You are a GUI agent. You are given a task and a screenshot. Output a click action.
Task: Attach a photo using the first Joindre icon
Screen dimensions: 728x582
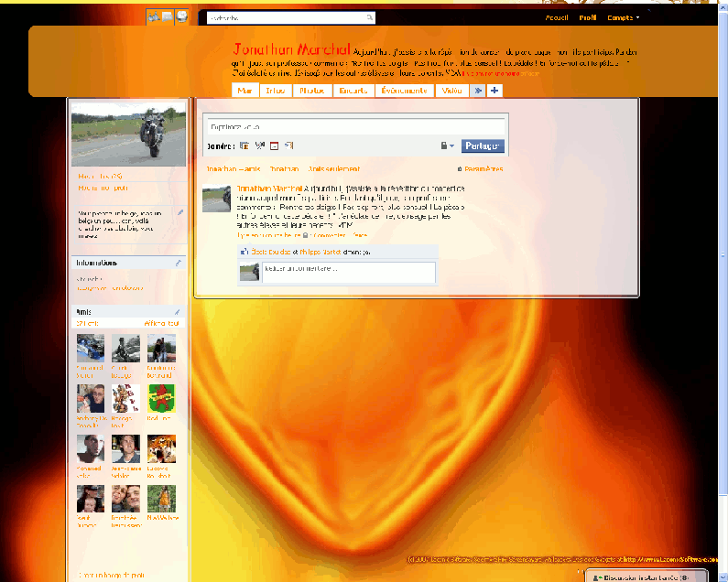click(x=244, y=145)
